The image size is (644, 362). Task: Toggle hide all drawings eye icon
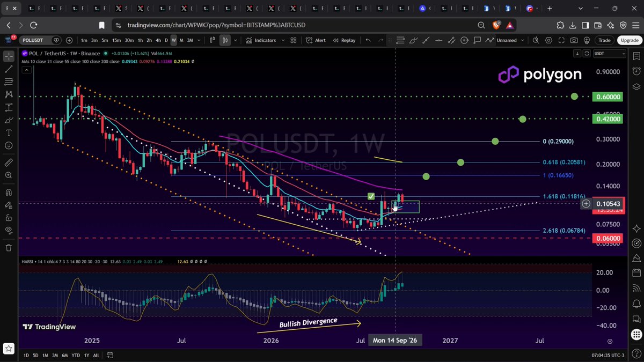click(x=9, y=231)
